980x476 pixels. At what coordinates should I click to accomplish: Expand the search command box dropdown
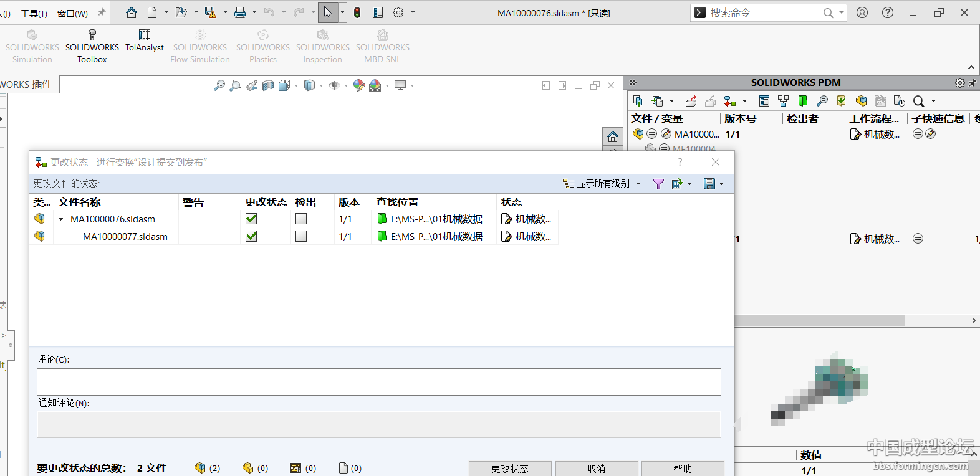(x=842, y=12)
